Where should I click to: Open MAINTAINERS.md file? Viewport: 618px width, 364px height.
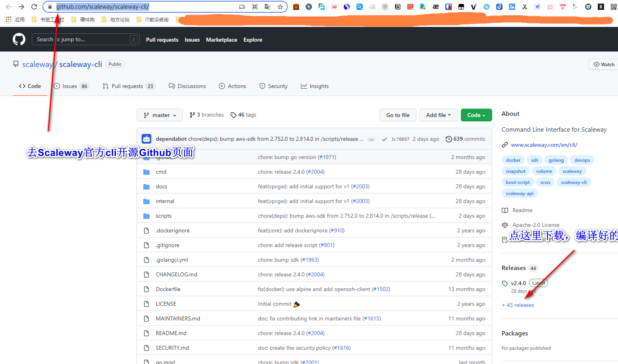pyautogui.click(x=178, y=318)
